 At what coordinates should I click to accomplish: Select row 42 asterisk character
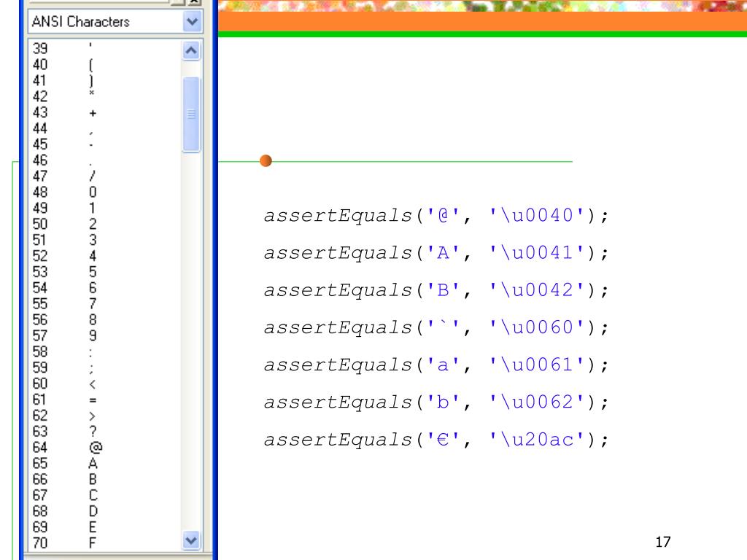click(105, 97)
